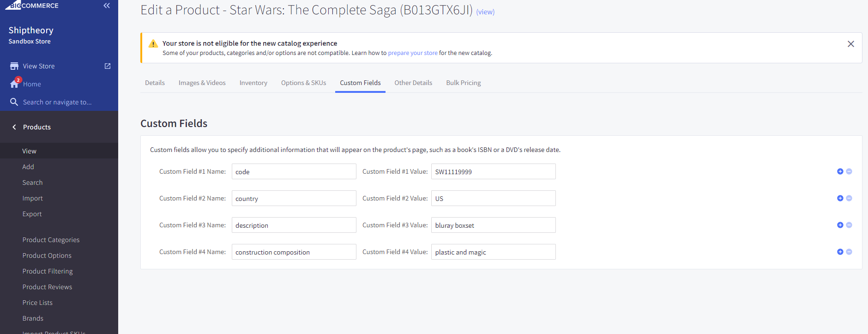The image size is (868, 334).
Task: Remove Custom Field #4 row
Action: [849, 252]
